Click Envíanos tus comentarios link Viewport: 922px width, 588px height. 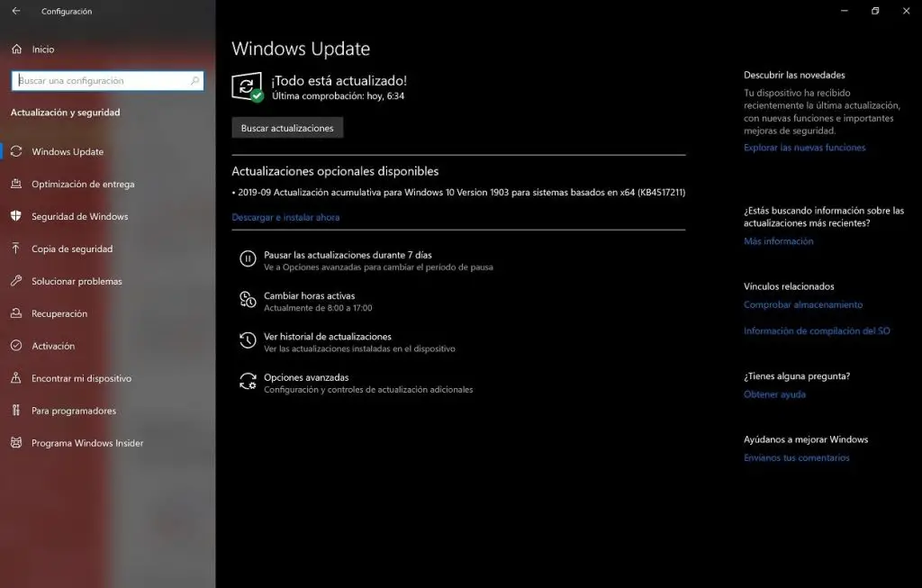(x=797, y=457)
